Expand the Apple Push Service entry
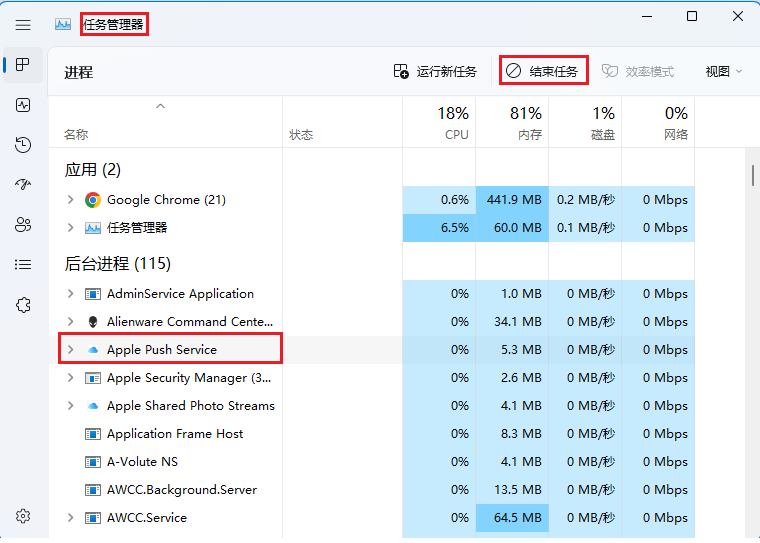760x543 pixels. (70, 350)
